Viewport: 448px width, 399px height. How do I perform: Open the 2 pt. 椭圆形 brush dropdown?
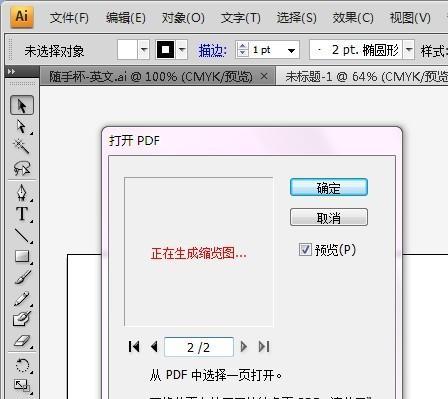pos(409,50)
